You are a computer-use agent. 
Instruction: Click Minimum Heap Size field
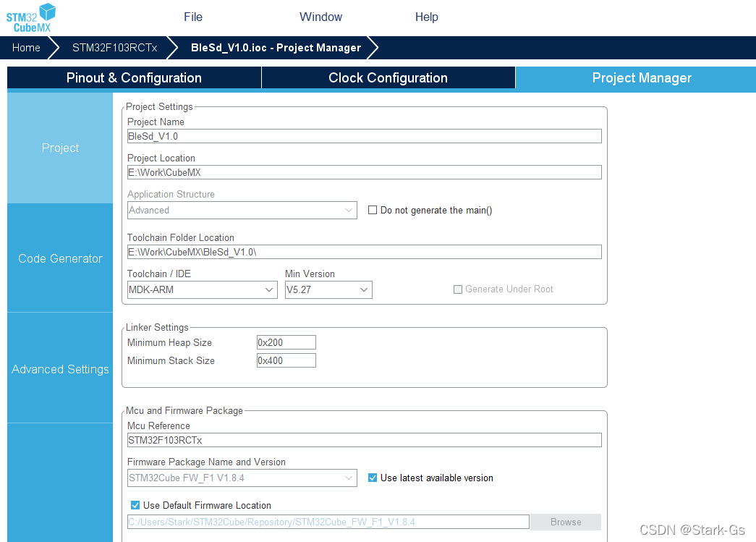click(286, 342)
